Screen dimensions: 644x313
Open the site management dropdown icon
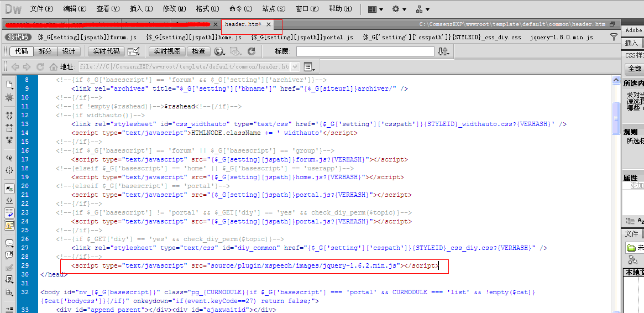[423, 9]
